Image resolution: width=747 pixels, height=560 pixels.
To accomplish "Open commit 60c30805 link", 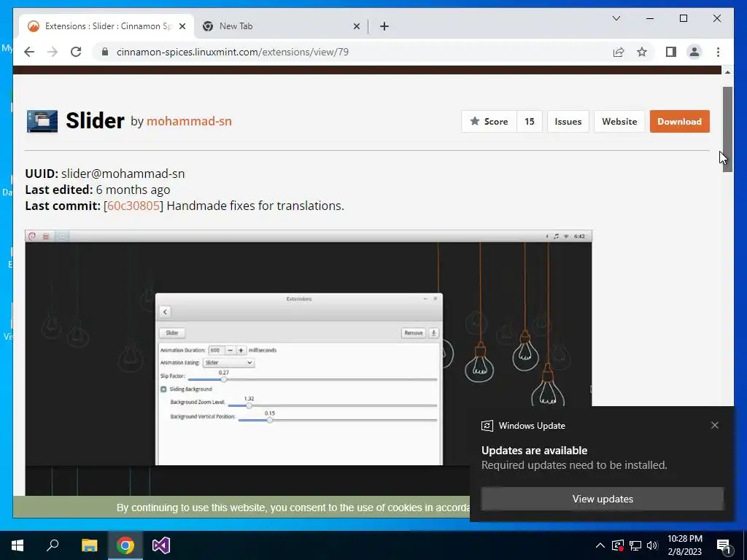I will tap(133, 206).
